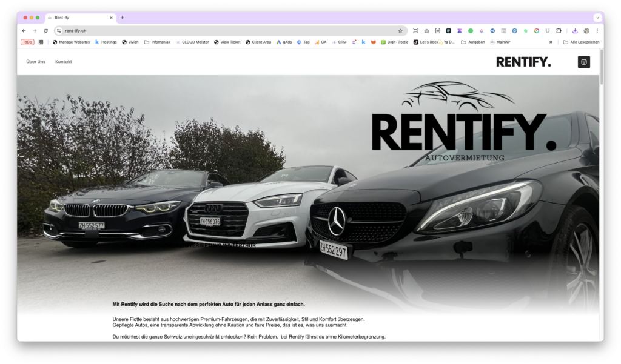
Task: Reload the rent-ify.ch page
Action: (46, 31)
